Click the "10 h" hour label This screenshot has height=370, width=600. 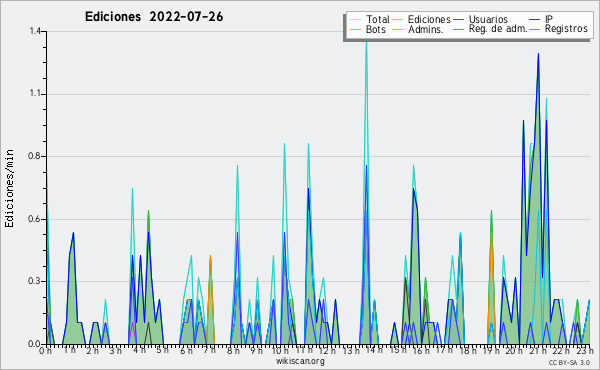pos(280,351)
